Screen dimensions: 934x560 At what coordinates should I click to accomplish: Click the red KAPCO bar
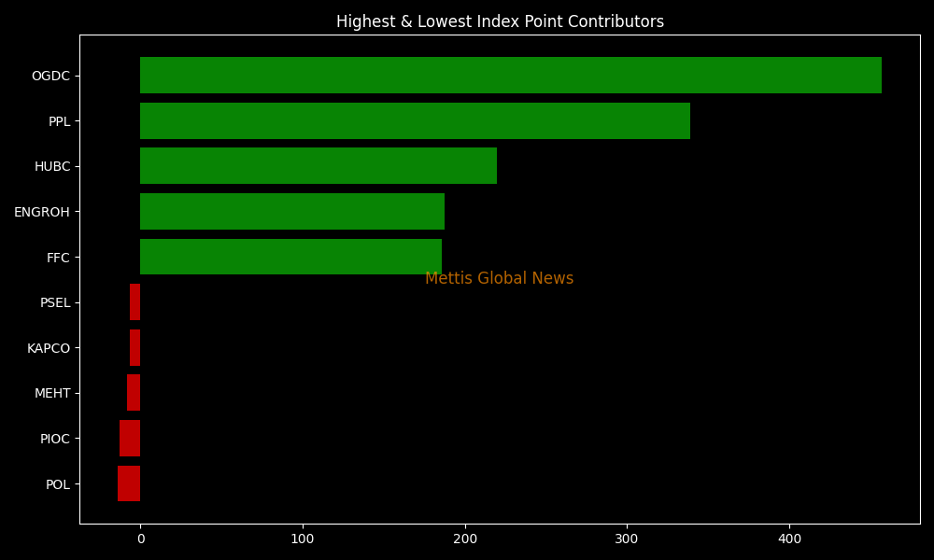[x=135, y=348]
